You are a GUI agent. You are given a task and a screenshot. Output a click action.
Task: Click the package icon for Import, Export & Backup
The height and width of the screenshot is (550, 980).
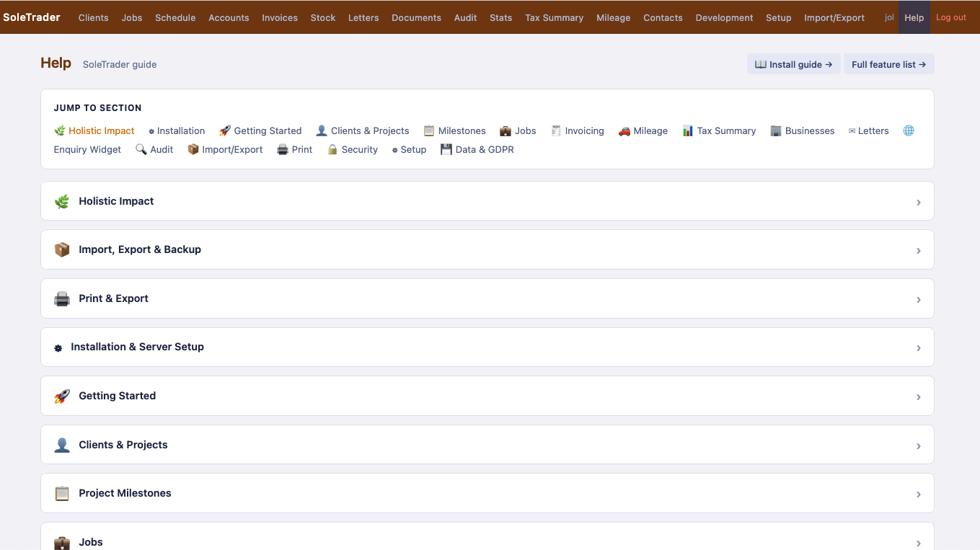coord(62,250)
